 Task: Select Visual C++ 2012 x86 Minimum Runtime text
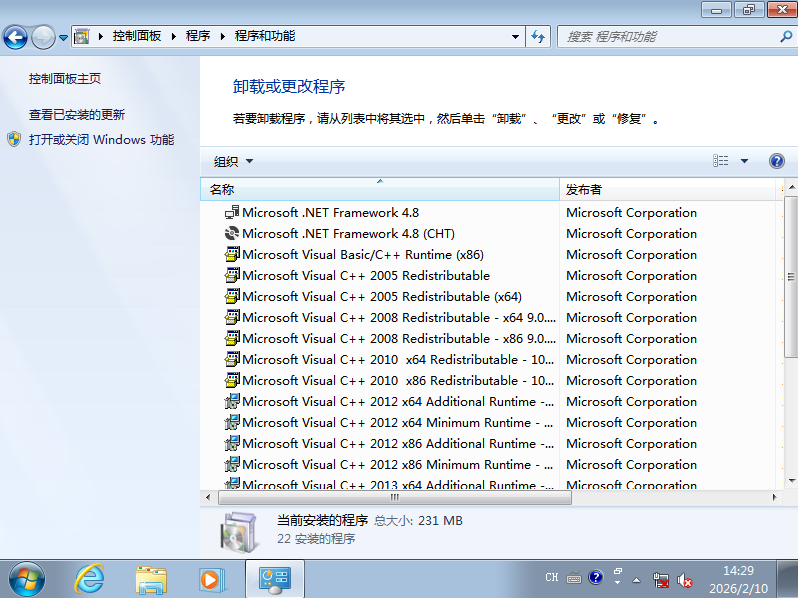tap(398, 465)
